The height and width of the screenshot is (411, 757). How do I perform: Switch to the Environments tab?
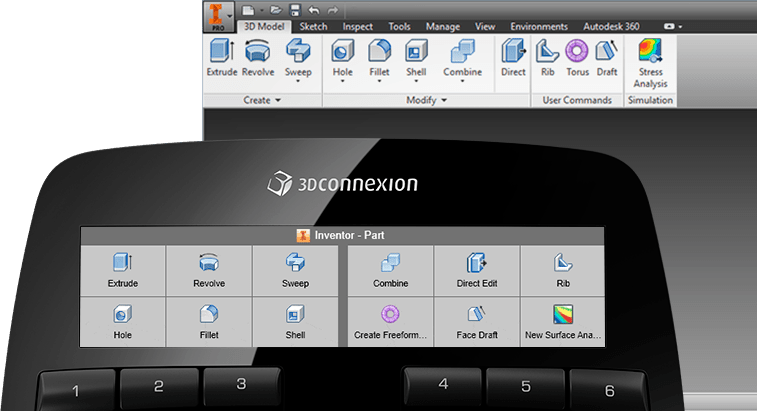coord(539,27)
